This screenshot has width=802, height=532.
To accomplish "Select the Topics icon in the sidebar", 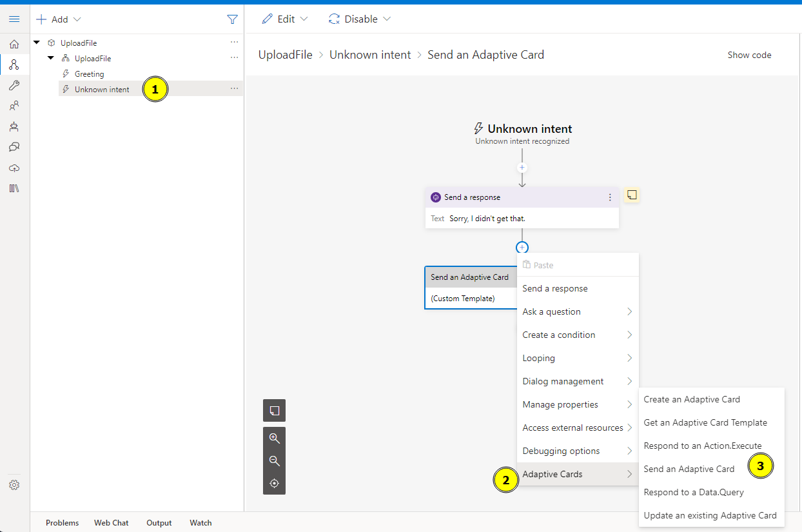I will (14, 64).
